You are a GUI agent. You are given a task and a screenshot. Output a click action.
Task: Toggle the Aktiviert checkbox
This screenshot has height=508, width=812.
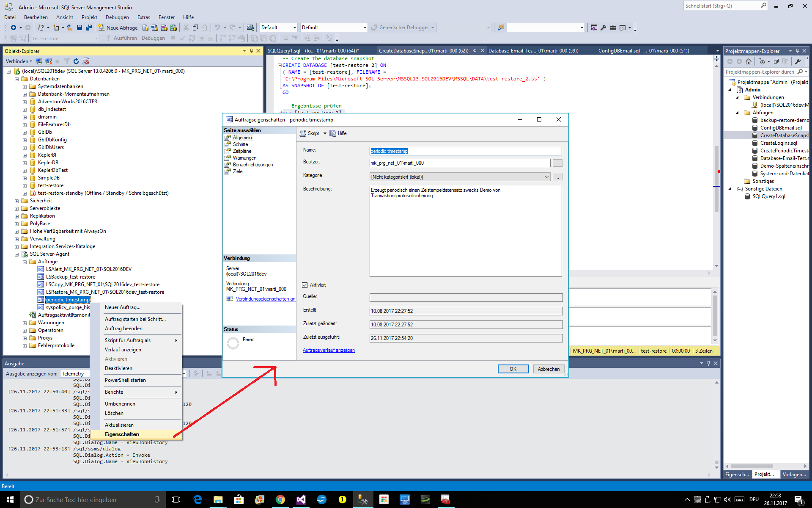tap(304, 285)
